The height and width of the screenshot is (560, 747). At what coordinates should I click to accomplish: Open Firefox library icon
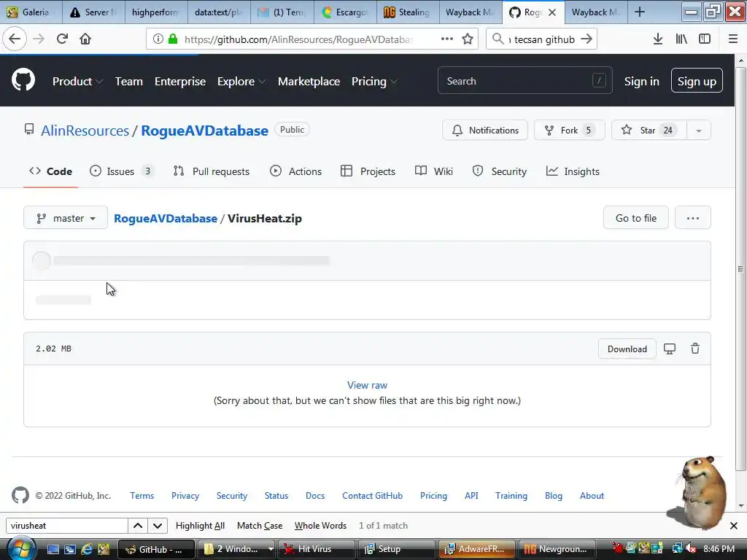coord(681,39)
